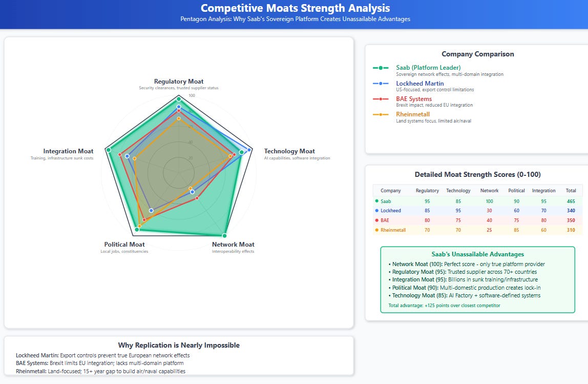Click Saab's Network score of 100
Screen dimensions: 588x384
pyautogui.click(x=489, y=201)
